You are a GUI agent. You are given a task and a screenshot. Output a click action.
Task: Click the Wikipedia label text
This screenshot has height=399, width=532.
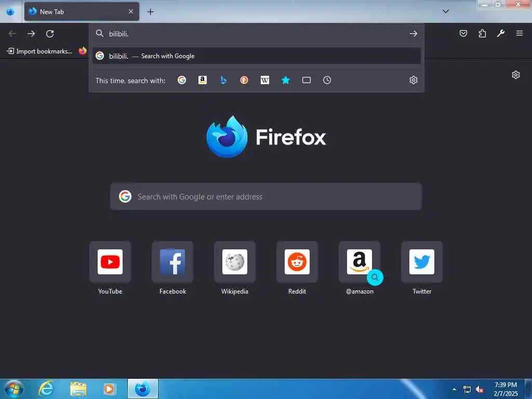pyautogui.click(x=235, y=291)
